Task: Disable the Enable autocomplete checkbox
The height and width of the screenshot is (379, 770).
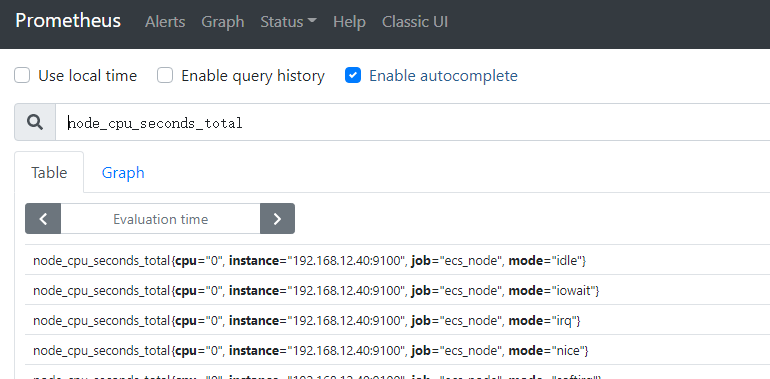Action: pyautogui.click(x=353, y=76)
